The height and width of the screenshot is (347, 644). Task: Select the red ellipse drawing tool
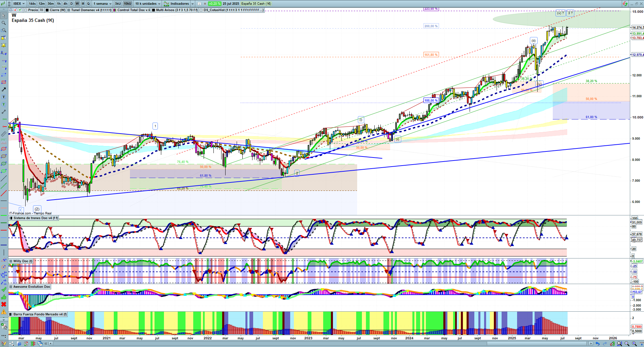(x=4, y=149)
